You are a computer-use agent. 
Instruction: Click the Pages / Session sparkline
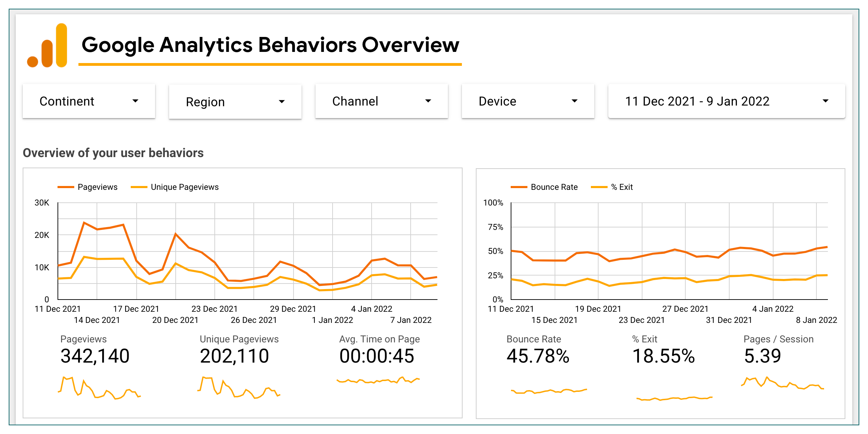[x=783, y=383]
